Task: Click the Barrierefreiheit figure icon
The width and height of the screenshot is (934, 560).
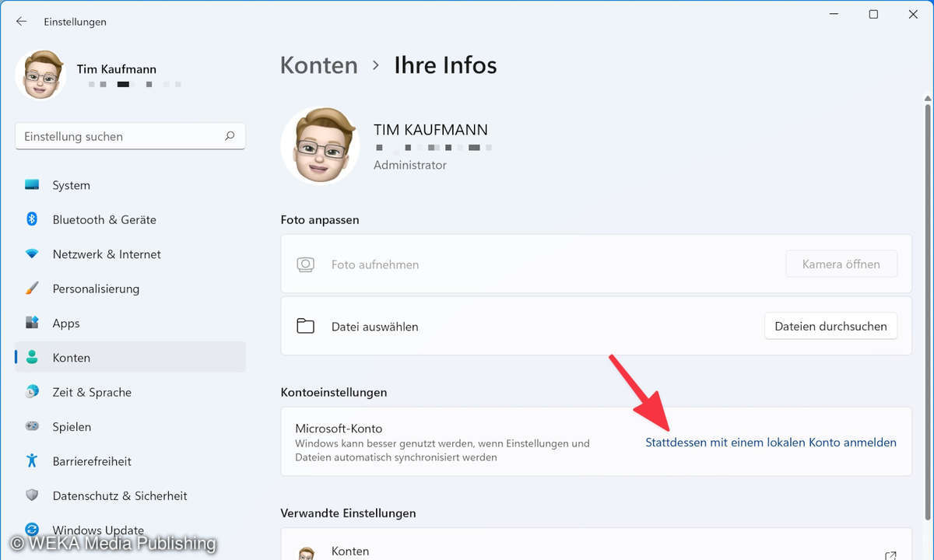Action: coord(32,460)
